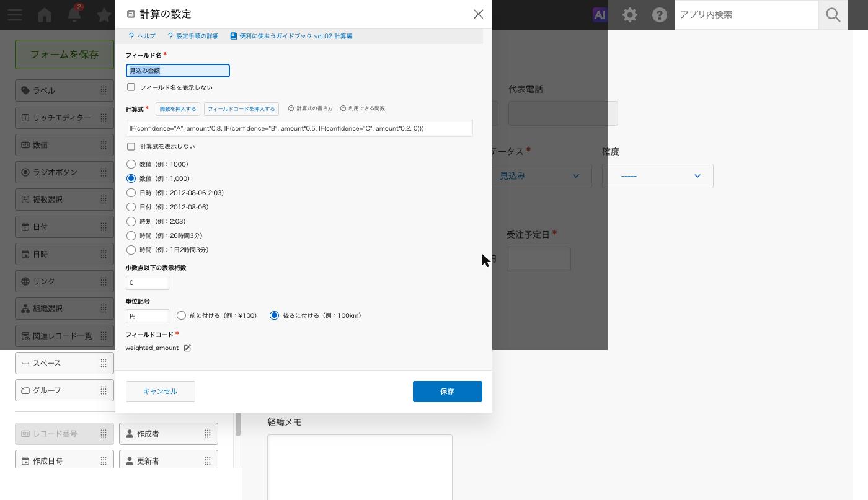Select 時間（例：26時間3分）format

(131, 235)
